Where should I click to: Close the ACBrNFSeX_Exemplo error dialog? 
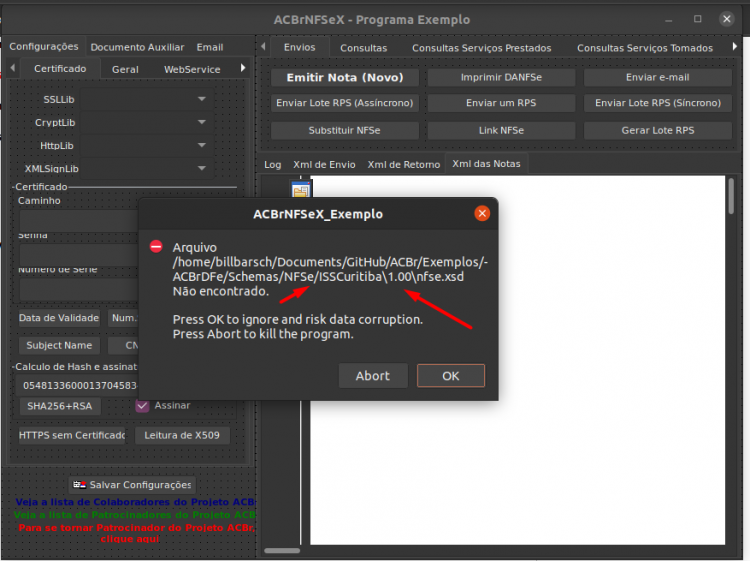(482, 213)
